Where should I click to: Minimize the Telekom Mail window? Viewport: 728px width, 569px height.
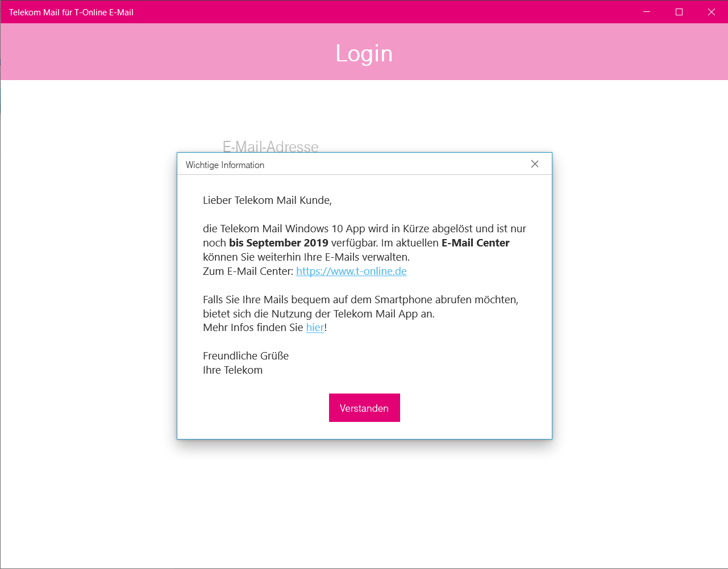(x=646, y=12)
